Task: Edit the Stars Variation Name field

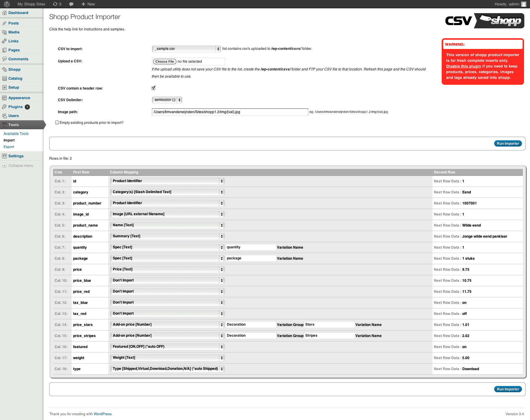Action: tap(329, 324)
